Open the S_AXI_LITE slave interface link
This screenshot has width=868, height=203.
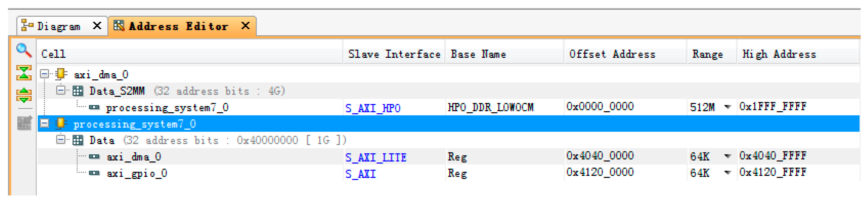[x=376, y=157]
